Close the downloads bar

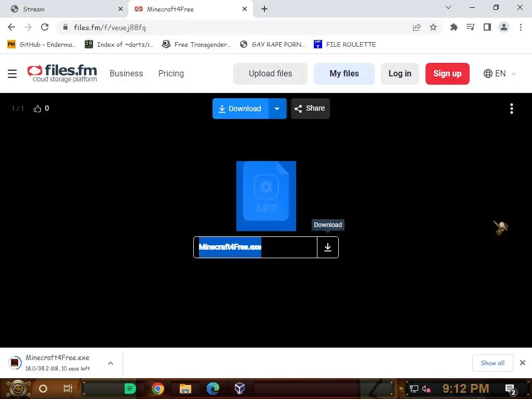(x=523, y=363)
